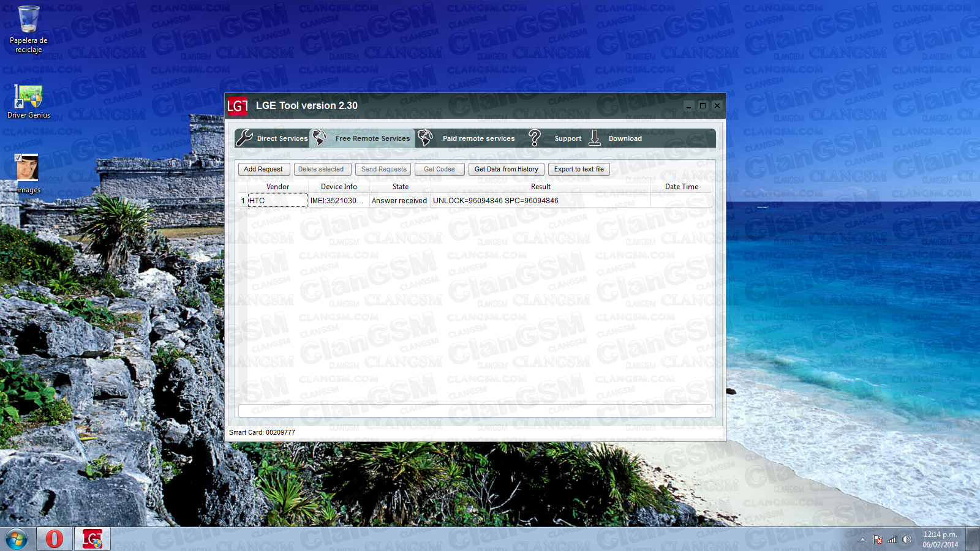Screen dimensions: 980x551
Task: Show hidden system tray icons
Action: click(862, 539)
